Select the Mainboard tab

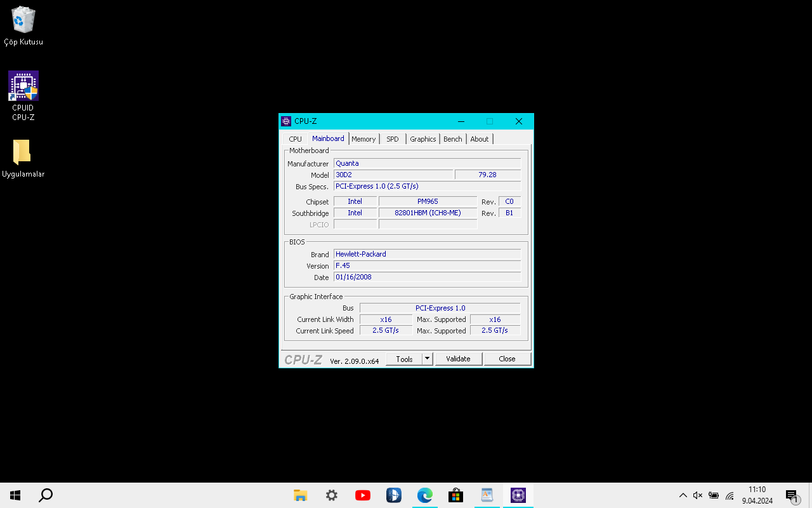click(328, 138)
